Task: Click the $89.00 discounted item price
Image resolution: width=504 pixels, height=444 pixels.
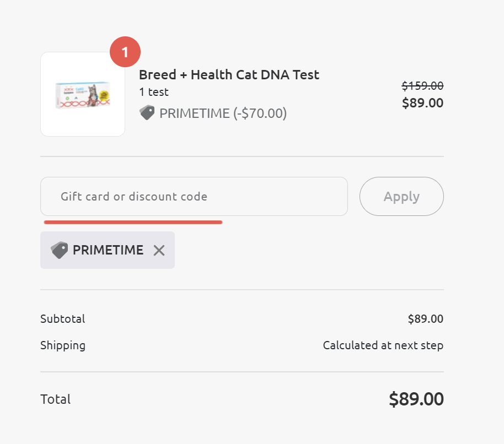Action: (x=422, y=102)
